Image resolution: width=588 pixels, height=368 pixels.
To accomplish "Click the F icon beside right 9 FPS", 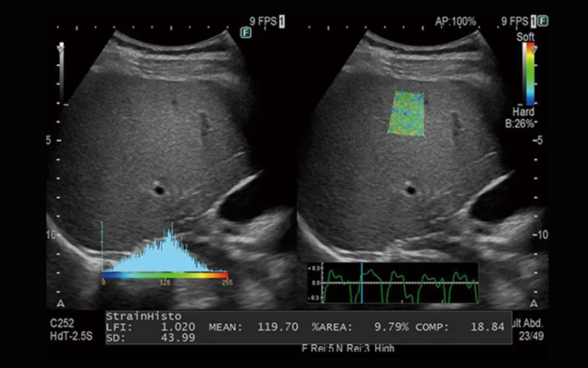I will (x=543, y=21).
